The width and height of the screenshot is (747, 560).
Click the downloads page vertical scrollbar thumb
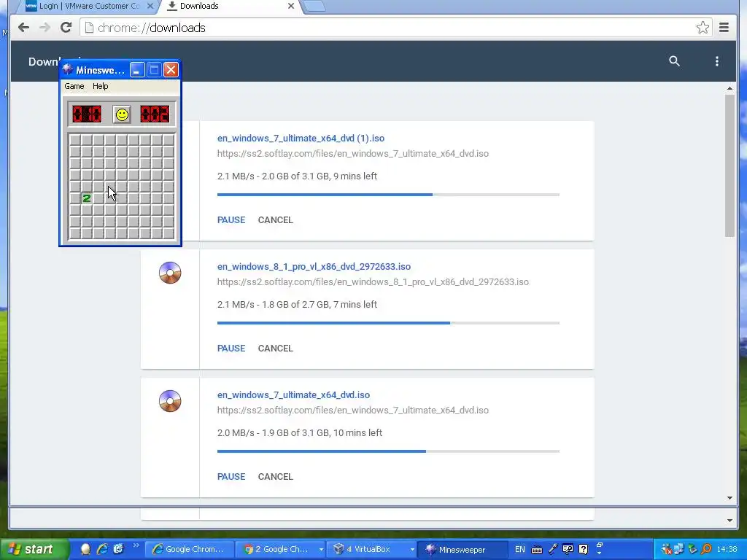click(x=729, y=166)
